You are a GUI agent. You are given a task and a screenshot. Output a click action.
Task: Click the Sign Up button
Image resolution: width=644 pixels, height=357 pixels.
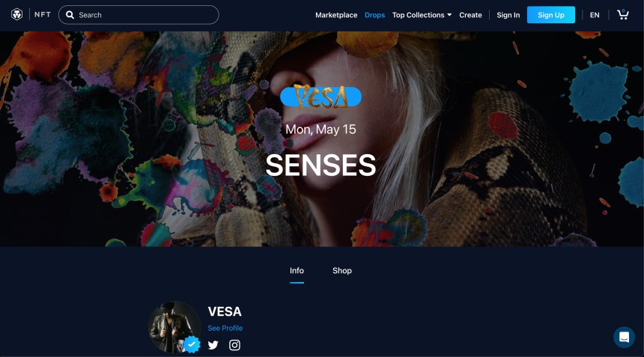tap(550, 15)
